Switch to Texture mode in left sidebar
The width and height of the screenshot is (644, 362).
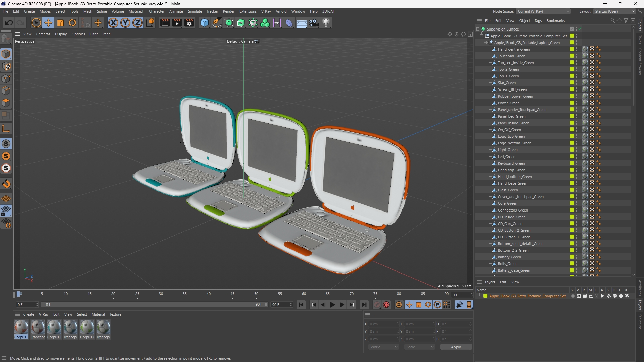pos(6,66)
